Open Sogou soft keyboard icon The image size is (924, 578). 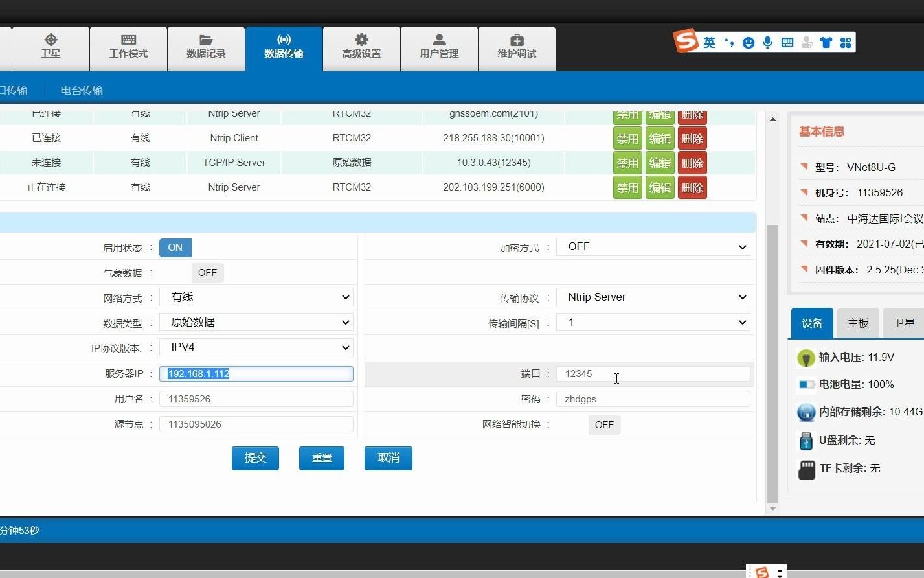coord(787,43)
